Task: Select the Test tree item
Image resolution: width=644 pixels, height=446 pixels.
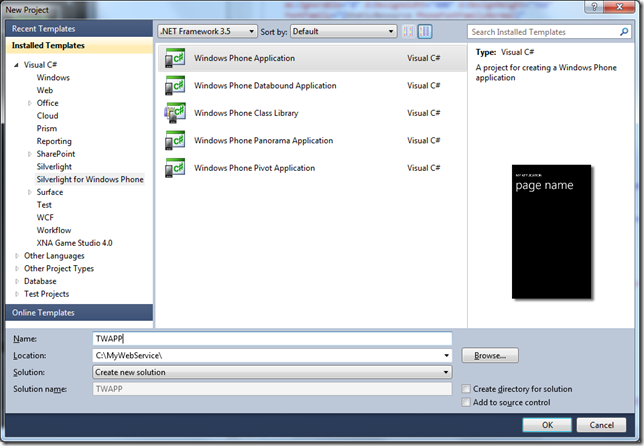Action: (x=44, y=205)
